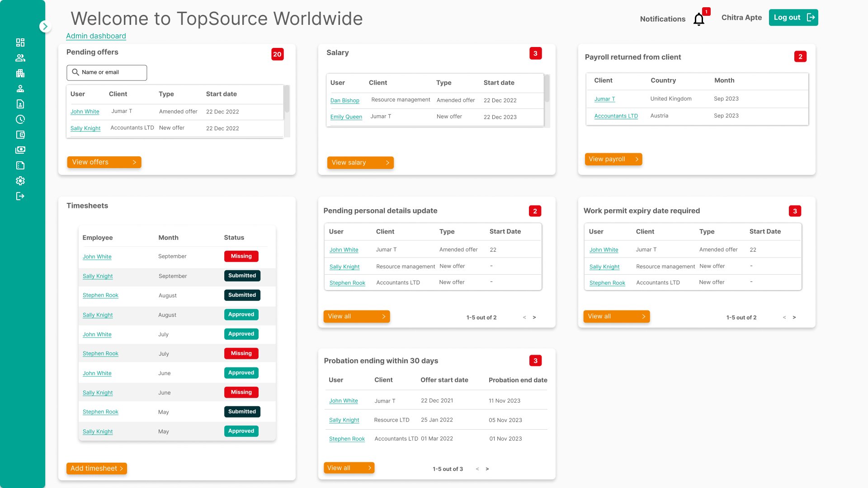
Task: Go to next page in Probation ending panel
Action: [487, 469]
